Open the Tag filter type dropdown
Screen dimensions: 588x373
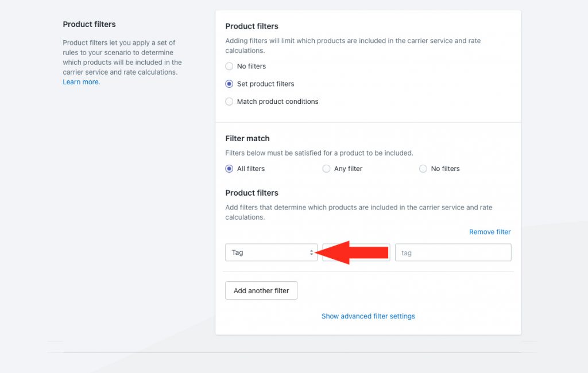(271, 252)
